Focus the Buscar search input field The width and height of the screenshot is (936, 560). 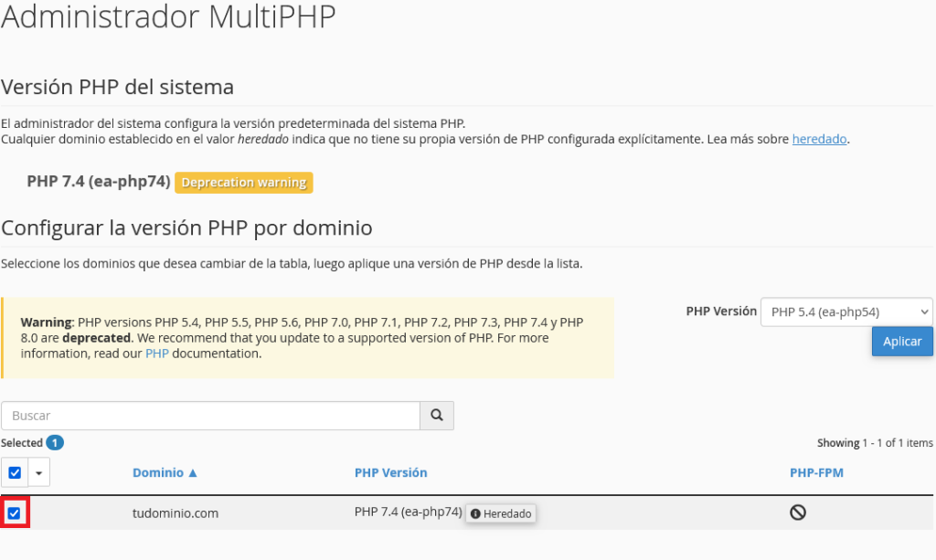211,415
